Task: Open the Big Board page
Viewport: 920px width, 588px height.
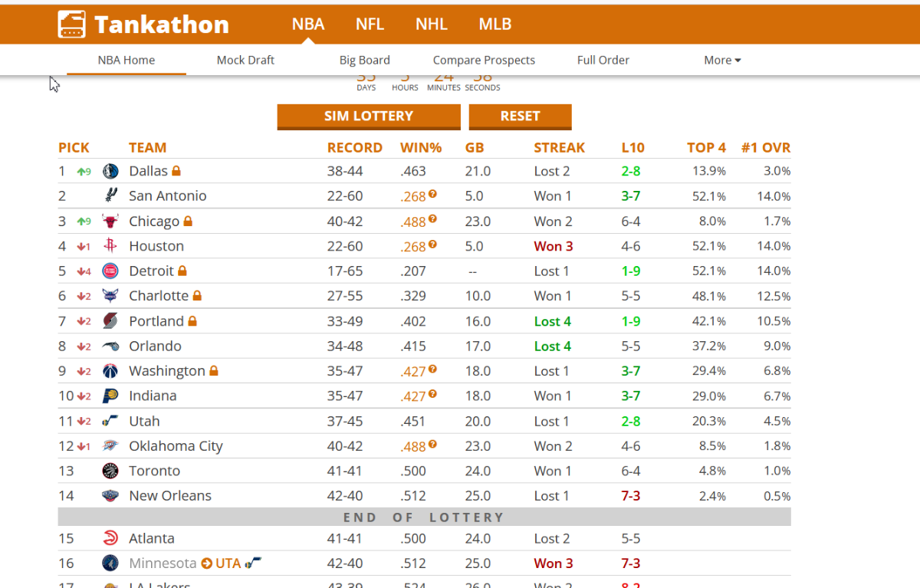Action: (x=365, y=60)
